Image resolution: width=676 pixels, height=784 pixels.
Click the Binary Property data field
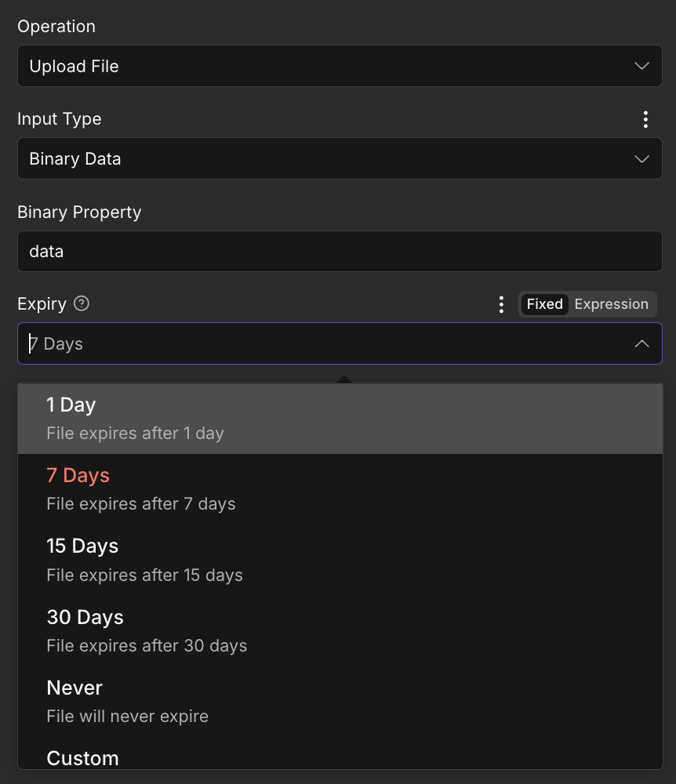(340, 252)
